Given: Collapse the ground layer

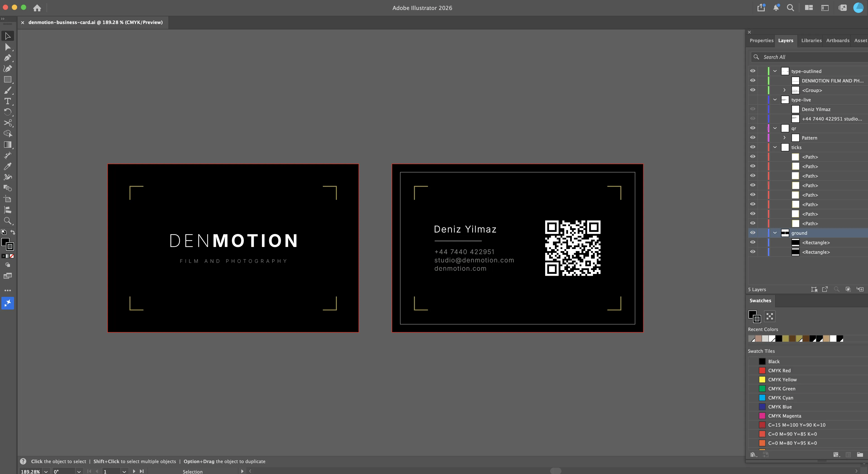Looking at the screenshot, I should pos(775,233).
